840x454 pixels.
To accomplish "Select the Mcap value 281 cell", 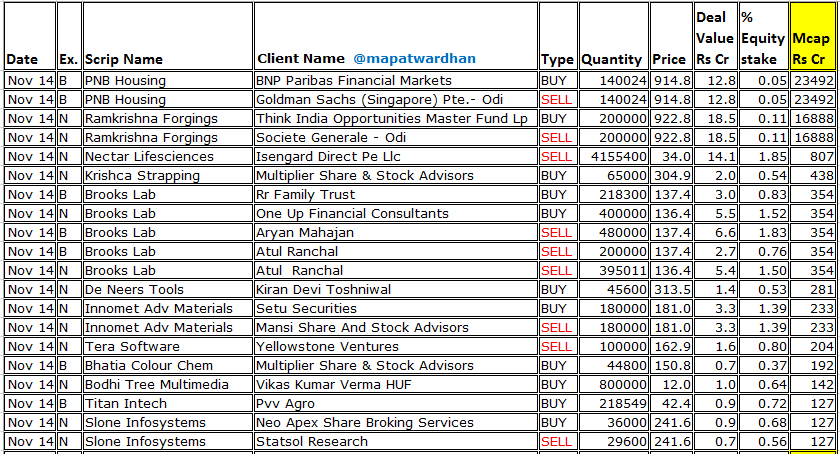I will click(813, 289).
